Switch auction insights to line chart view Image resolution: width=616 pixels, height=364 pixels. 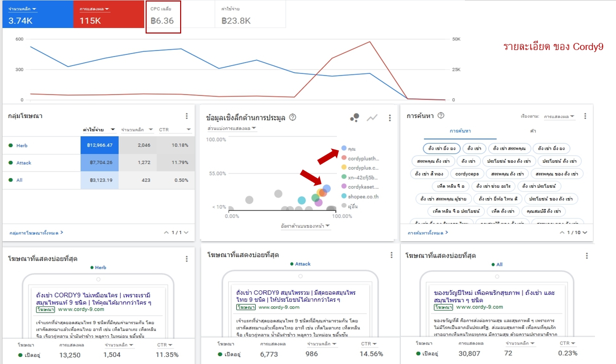click(372, 117)
